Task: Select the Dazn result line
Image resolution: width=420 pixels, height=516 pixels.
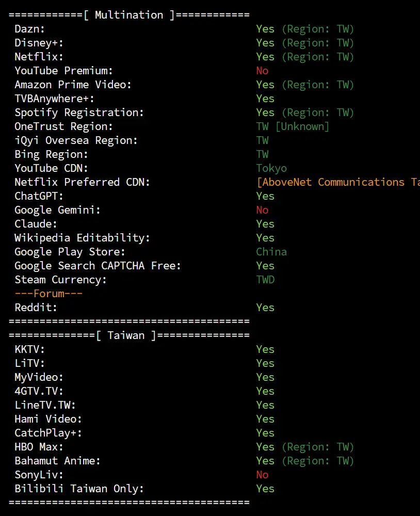Action: tap(184, 29)
